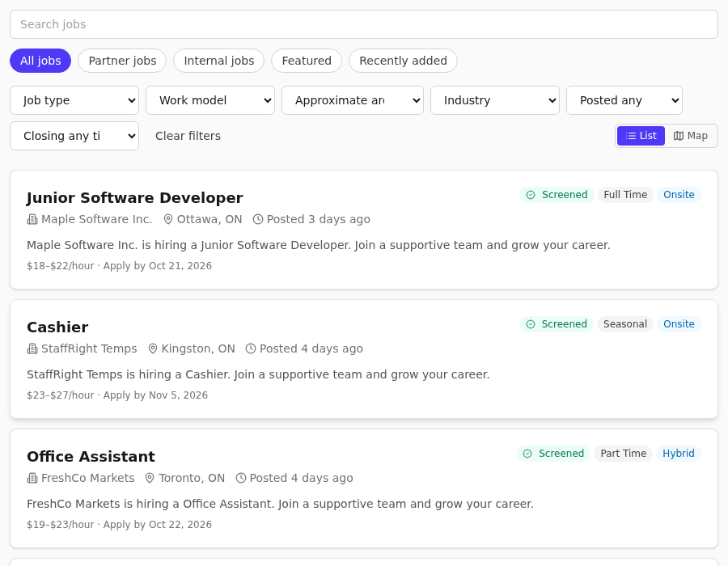
Task: Click Maple Software Inc. company name
Action: pyautogui.click(x=96, y=219)
